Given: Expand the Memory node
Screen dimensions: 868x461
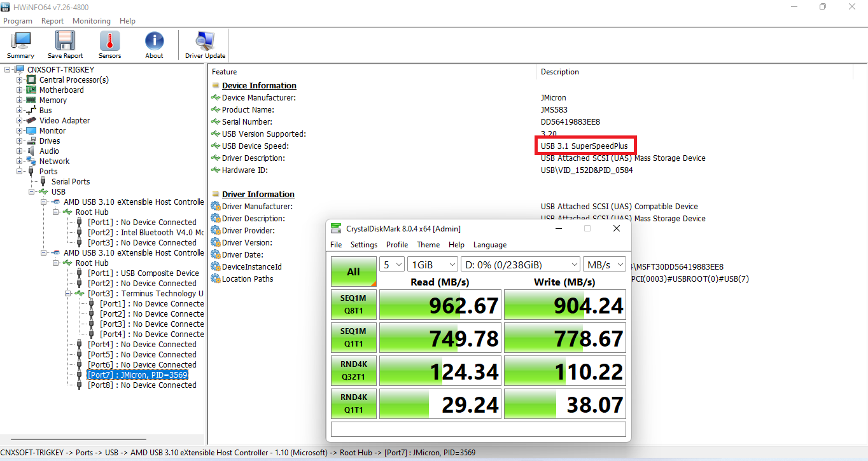Looking at the screenshot, I should pyautogui.click(x=19, y=100).
